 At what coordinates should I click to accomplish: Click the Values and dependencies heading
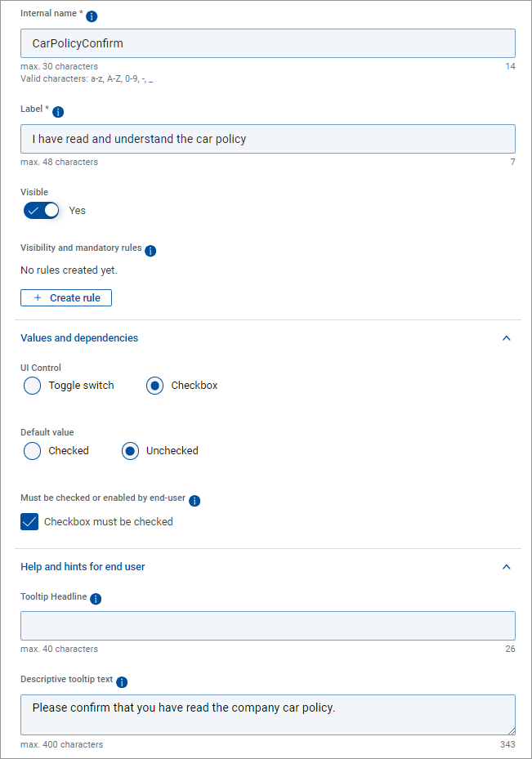pos(79,338)
